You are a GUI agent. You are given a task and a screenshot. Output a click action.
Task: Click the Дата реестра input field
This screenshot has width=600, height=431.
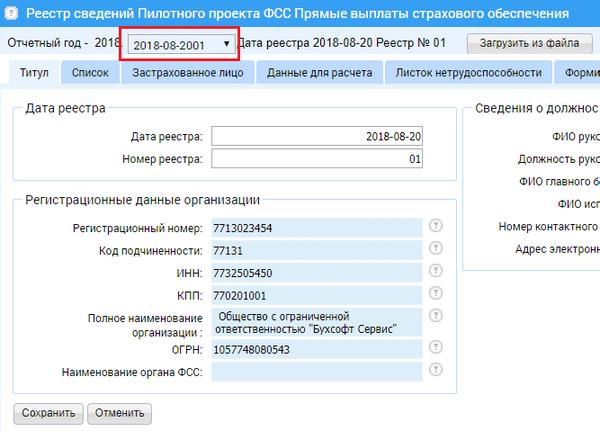[x=317, y=136]
